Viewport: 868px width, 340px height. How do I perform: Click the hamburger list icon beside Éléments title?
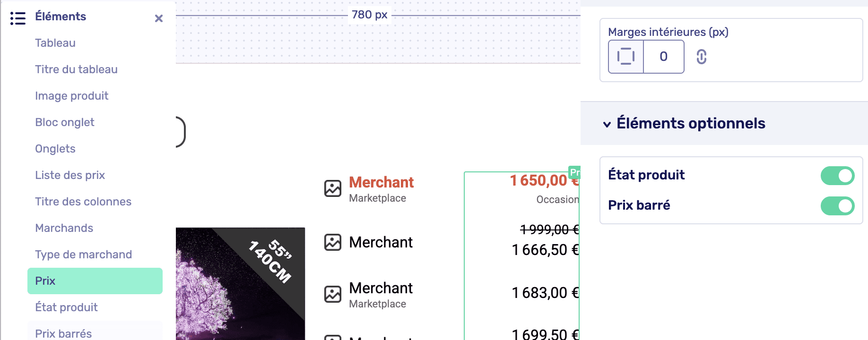18,18
